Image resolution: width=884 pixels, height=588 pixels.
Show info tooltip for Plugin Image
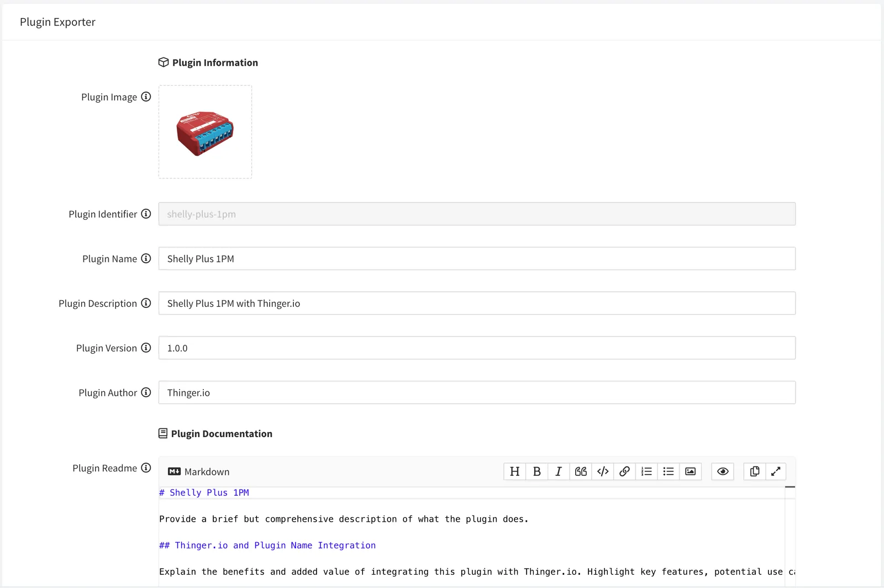click(146, 97)
